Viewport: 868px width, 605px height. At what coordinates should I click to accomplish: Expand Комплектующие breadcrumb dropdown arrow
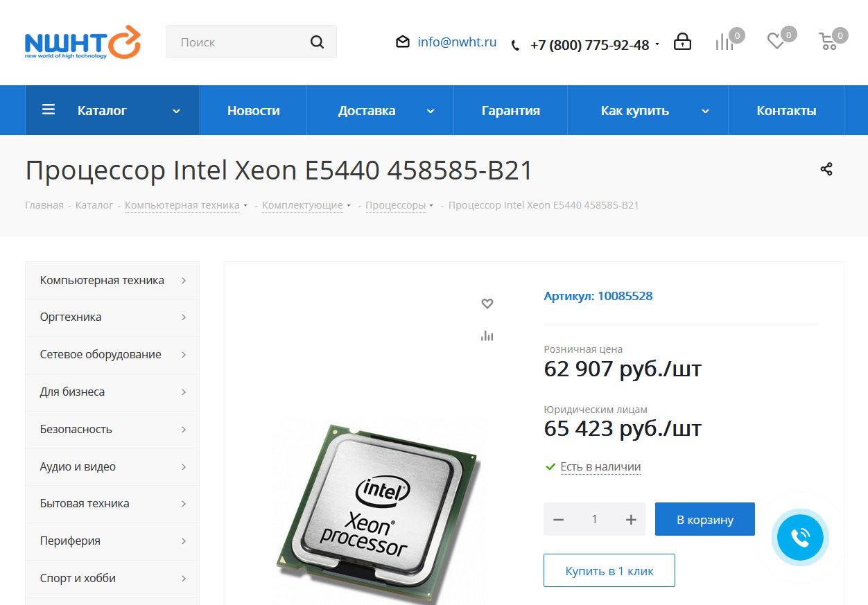(349, 206)
